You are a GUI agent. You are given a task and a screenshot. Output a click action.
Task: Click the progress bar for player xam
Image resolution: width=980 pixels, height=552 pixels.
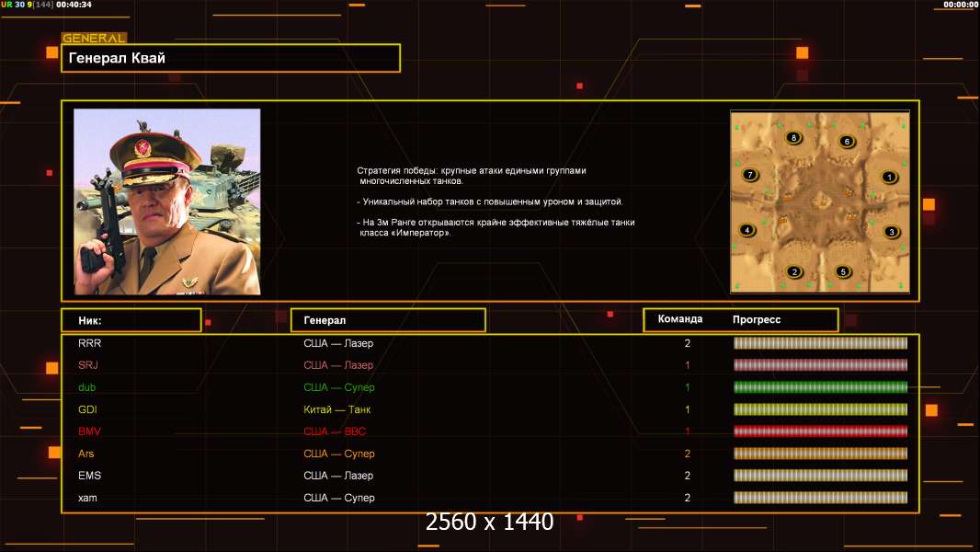[x=820, y=498]
